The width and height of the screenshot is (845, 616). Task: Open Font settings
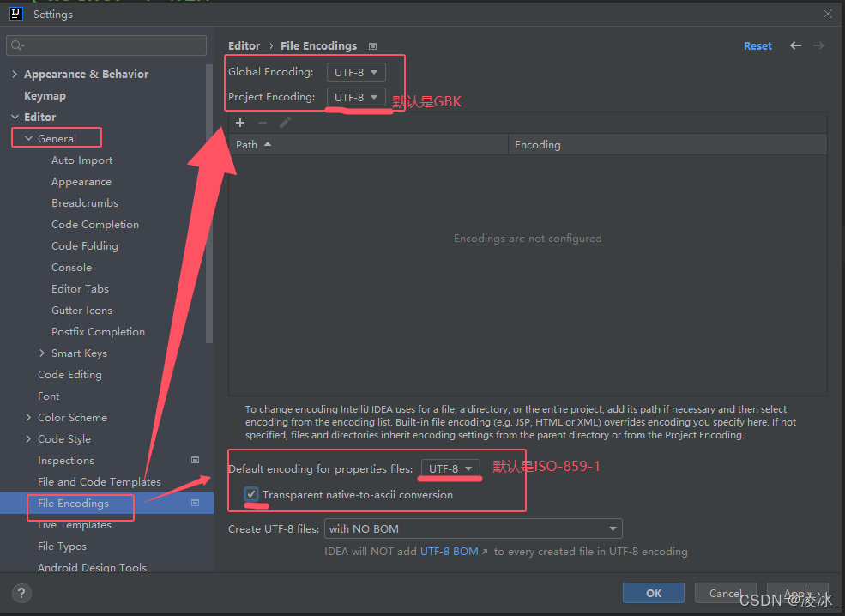49,396
